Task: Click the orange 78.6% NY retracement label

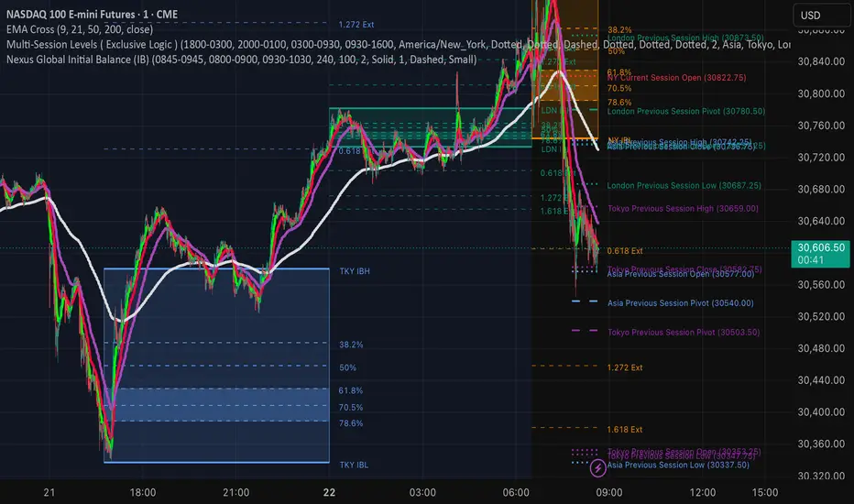Action: click(x=619, y=103)
